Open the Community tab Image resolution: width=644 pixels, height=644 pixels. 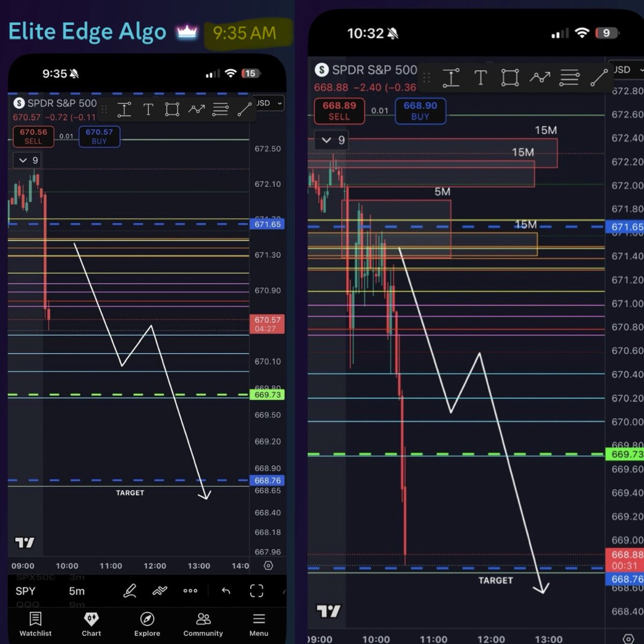(203, 625)
